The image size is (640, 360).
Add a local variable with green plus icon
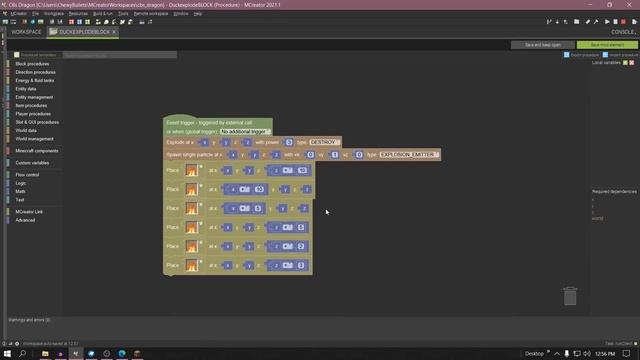[x=625, y=62]
